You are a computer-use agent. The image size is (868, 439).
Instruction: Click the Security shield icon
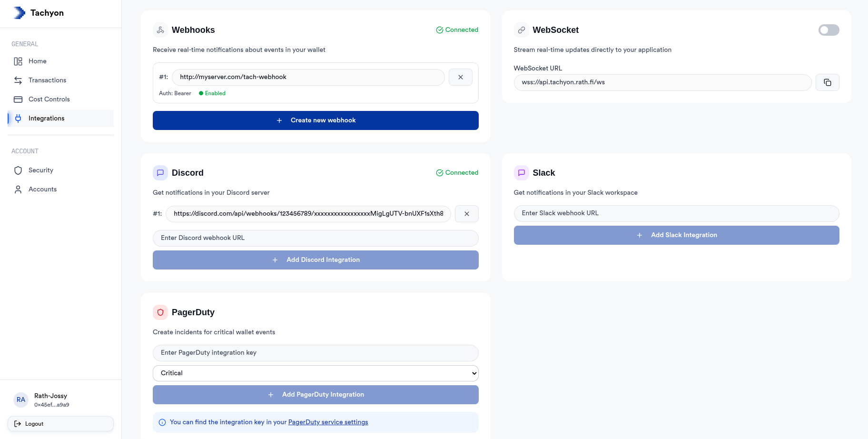click(18, 170)
